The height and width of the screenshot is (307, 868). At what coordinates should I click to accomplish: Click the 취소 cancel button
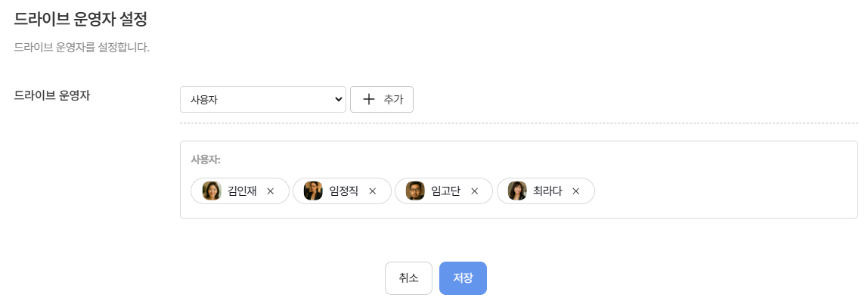pos(408,278)
